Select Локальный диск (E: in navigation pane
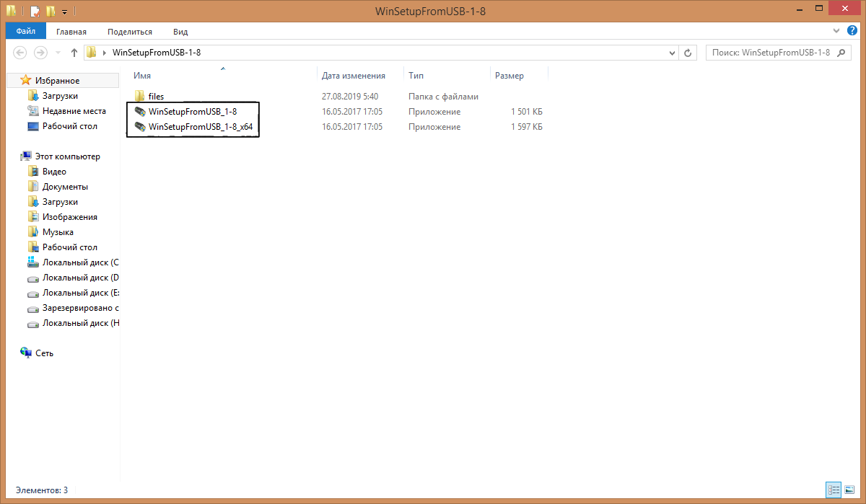The height and width of the screenshot is (504, 866). click(81, 293)
